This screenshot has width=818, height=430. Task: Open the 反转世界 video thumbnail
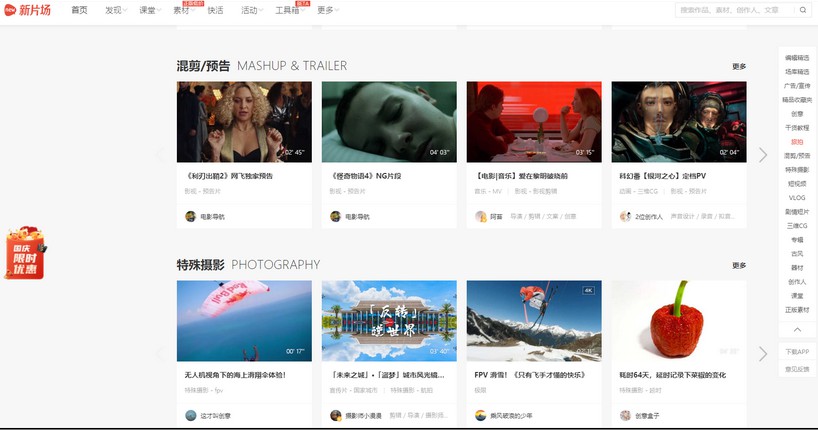(389, 321)
